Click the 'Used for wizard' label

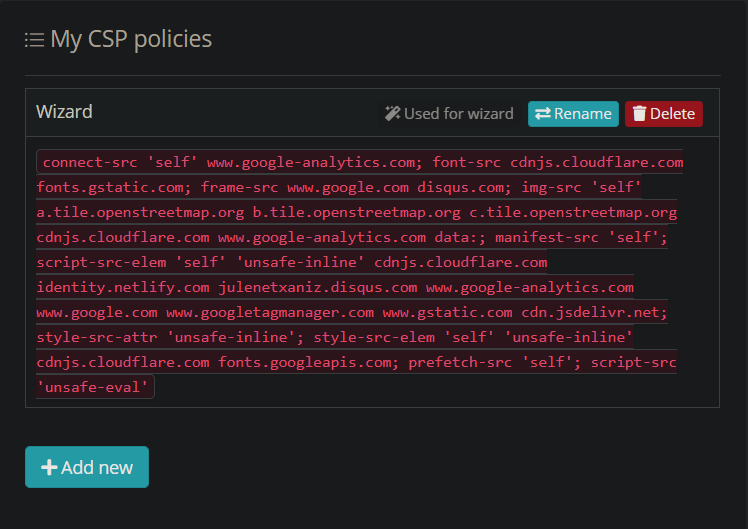point(458,114)
